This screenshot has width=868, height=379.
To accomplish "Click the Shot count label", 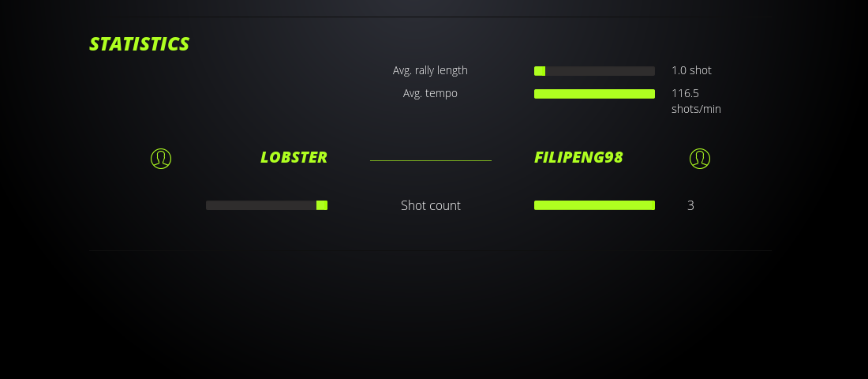I will [430, 205].
